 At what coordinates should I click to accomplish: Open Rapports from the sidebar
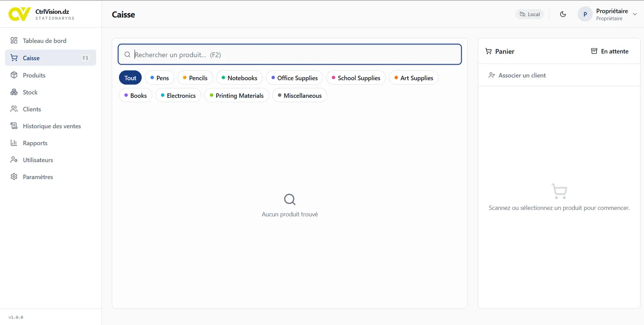(x=51, y=143)
